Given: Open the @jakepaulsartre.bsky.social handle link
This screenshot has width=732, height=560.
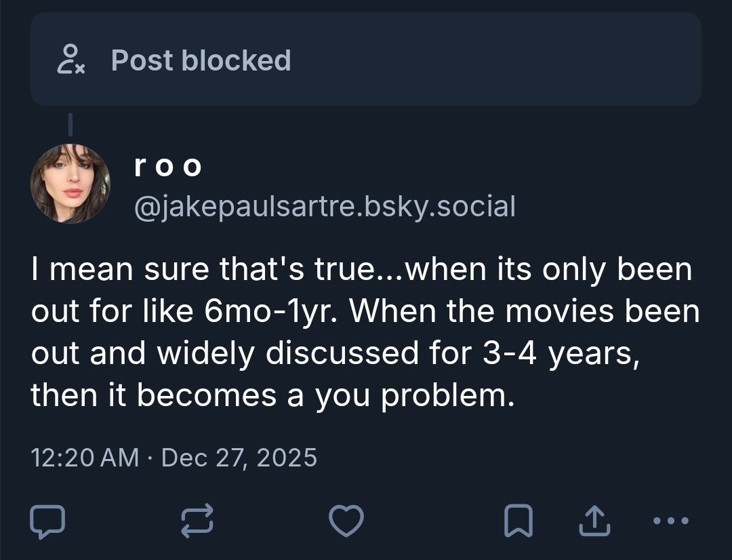Looking at the screenshot, I should (x=325, y=205).
